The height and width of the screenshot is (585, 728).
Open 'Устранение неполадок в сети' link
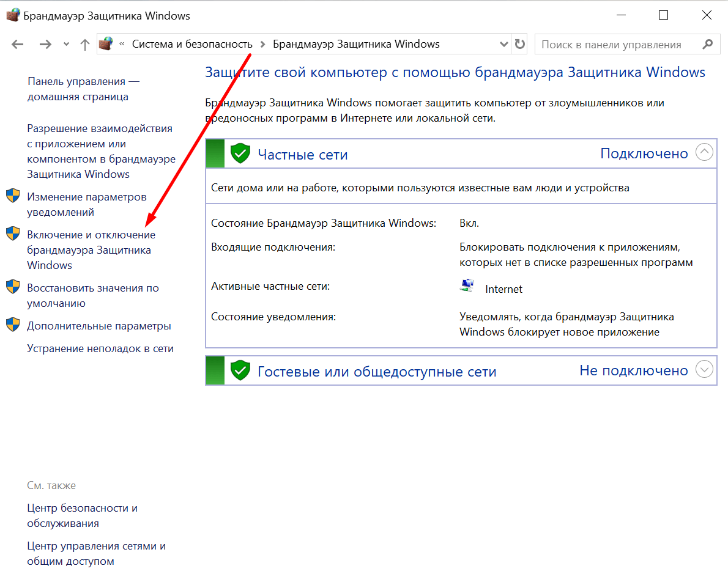100,349
